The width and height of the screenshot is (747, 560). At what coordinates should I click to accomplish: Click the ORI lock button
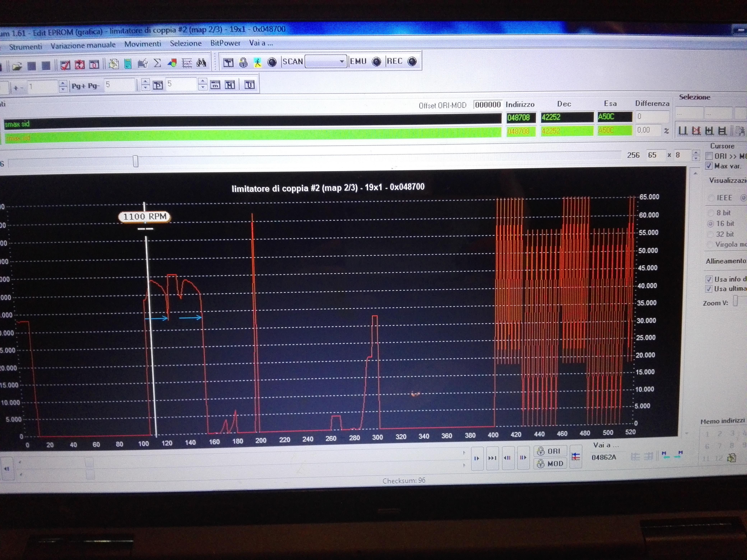[550, 451]
